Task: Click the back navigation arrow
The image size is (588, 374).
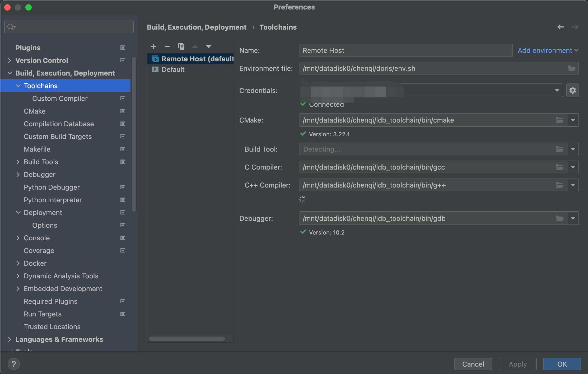Action: 561,27
